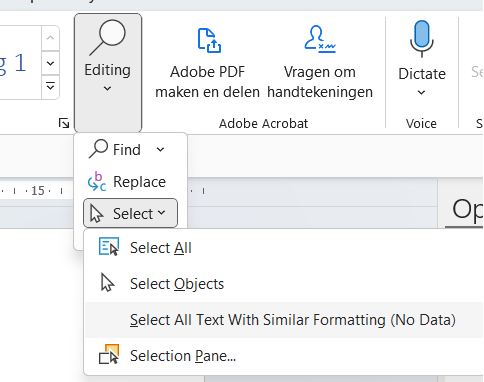The height and width of the screenshot is (382, 484).
Task: Open the Adobe PDF maken en delen tool
Action: pos(207,63)
